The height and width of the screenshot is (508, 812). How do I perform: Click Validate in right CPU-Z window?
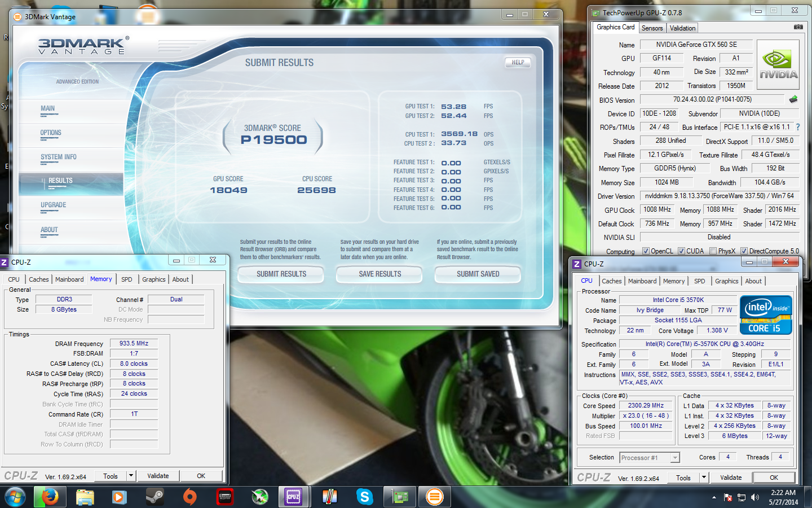(731, 478)
